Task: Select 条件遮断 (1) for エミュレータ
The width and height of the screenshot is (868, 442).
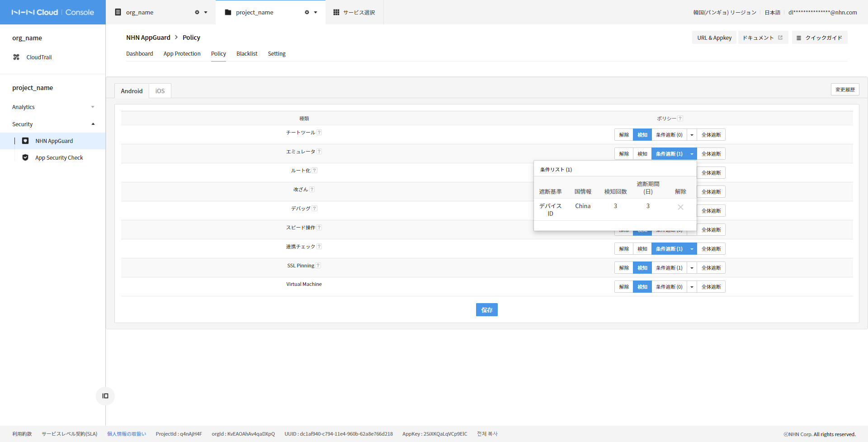Action: pos(669,154)
